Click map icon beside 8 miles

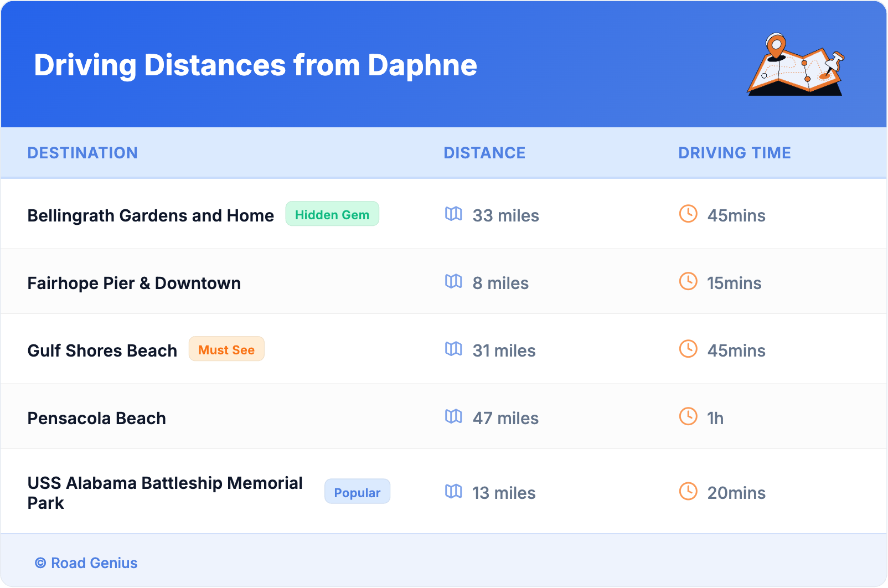453,282
